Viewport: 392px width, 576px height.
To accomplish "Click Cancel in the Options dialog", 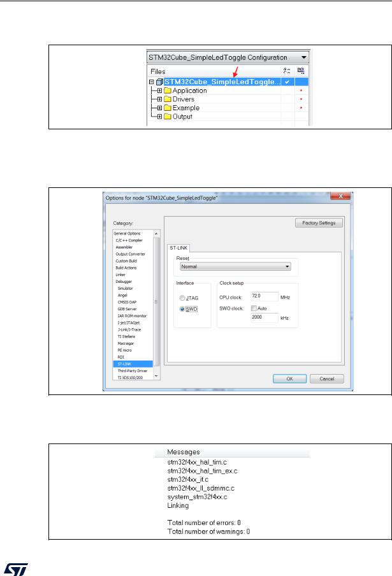I will pyautogui.click(x=326, y=378).
